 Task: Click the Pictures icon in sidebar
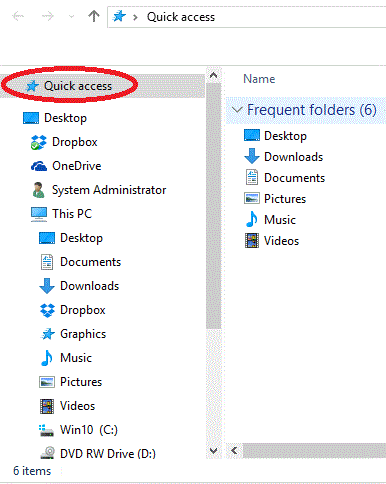tap(47, 382)
